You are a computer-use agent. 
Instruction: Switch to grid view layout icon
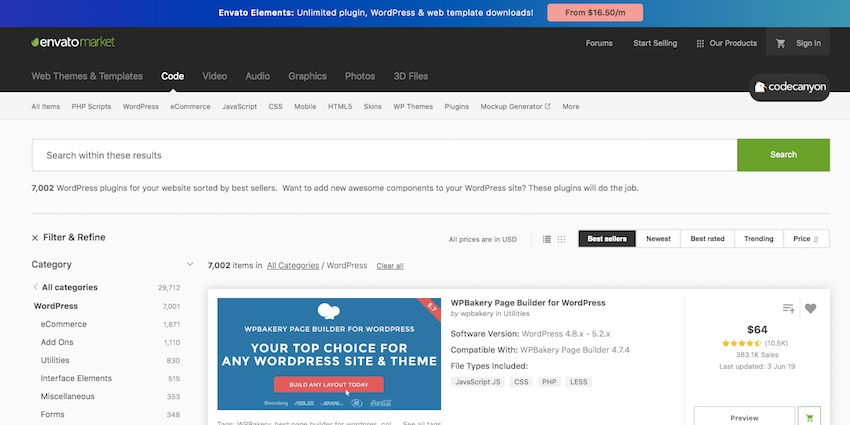tap(561, 239)
